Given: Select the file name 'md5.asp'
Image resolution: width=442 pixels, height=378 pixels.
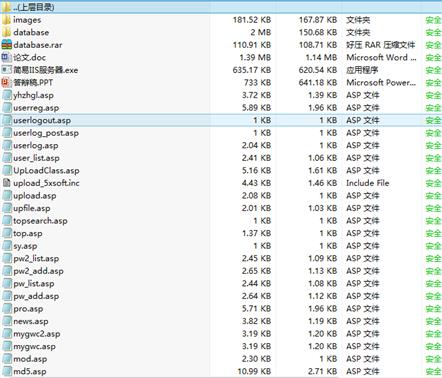Looking at the screenshot, I should pos(30,371).
